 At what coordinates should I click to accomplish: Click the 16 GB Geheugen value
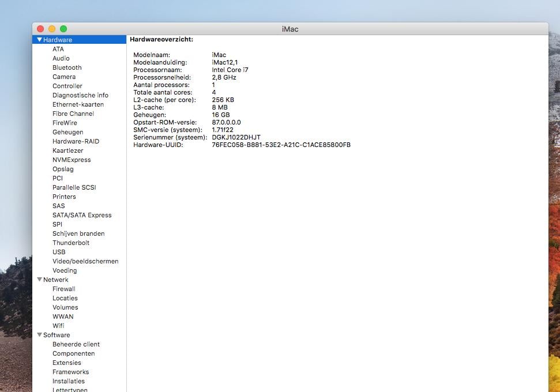point(221,115)
